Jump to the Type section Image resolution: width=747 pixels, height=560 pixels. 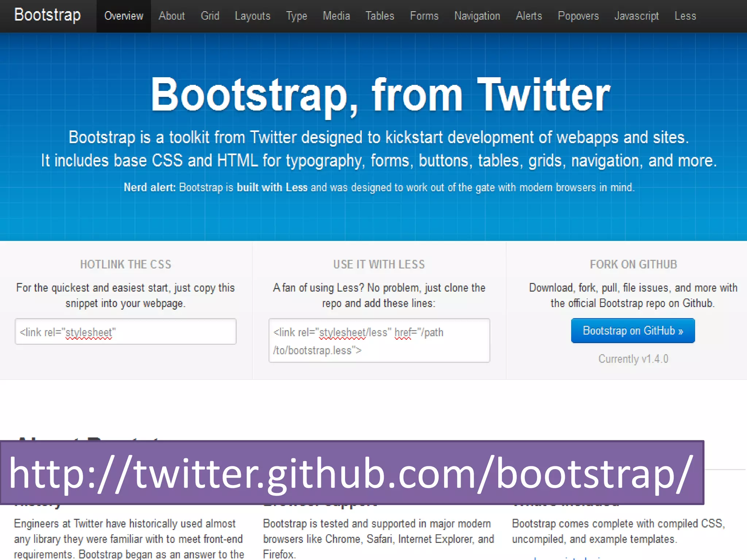(x=297, y=16)
